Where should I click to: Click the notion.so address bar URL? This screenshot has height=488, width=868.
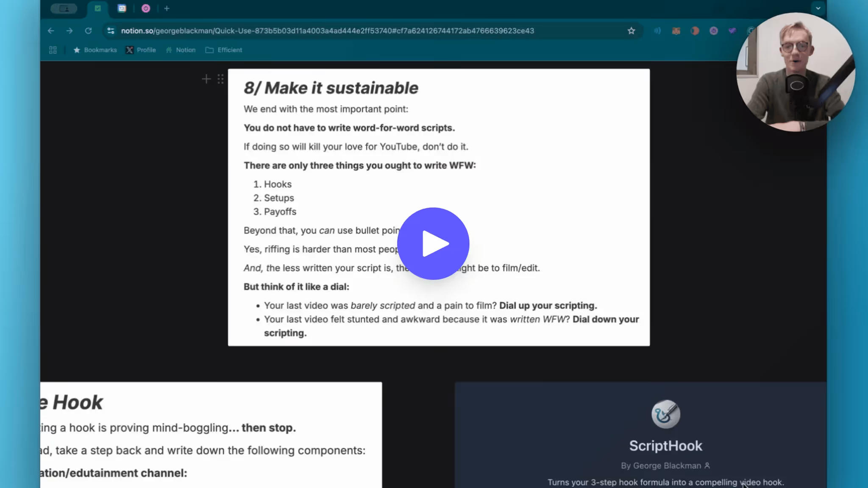point(327,31)
